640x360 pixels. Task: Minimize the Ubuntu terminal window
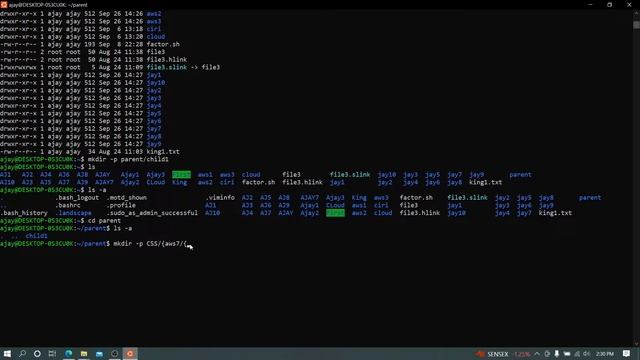point(590,4)
